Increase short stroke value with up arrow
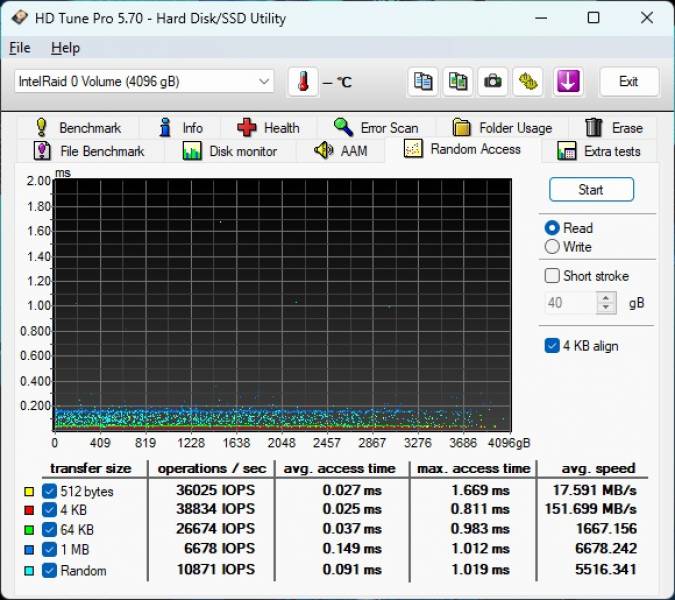Image resolution: width=675 pixels, height=600 pixels. tap(606, 298)
